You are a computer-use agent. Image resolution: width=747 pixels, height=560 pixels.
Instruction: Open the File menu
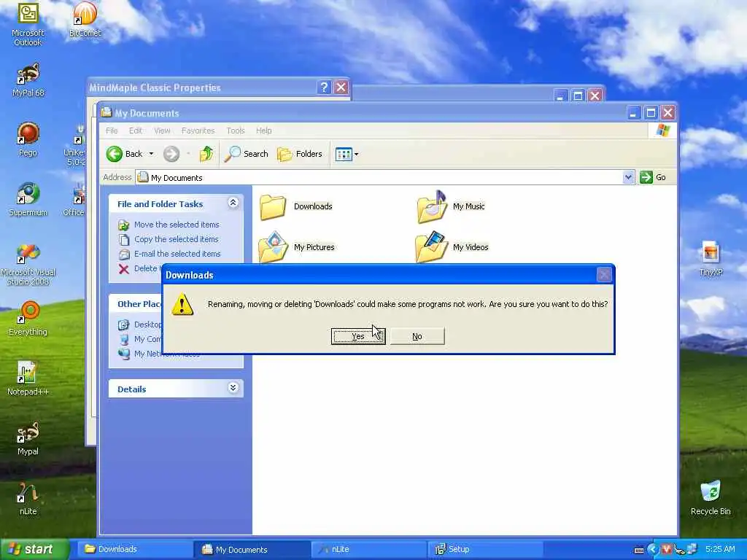click(x=112, y=131)
